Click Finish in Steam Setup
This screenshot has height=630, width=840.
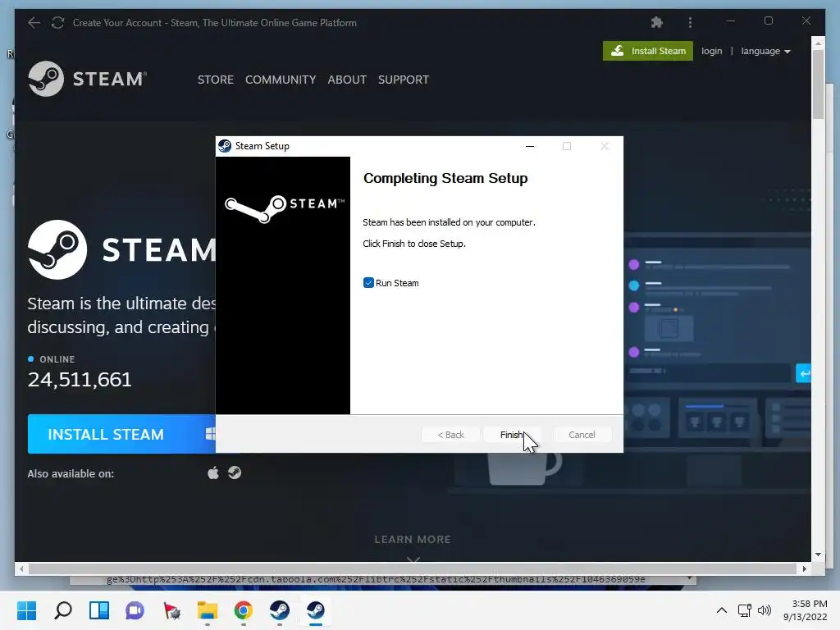[512, 435]
